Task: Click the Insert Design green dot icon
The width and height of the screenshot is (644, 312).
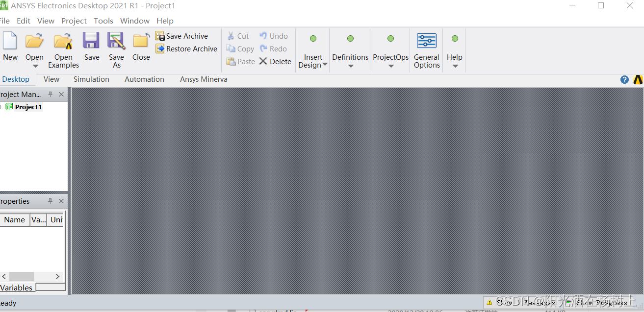Action: [x=313, y=39]
